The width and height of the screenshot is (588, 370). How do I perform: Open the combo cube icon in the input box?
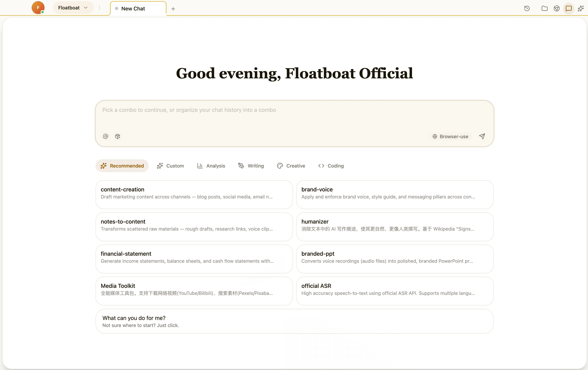click(118, 136)
